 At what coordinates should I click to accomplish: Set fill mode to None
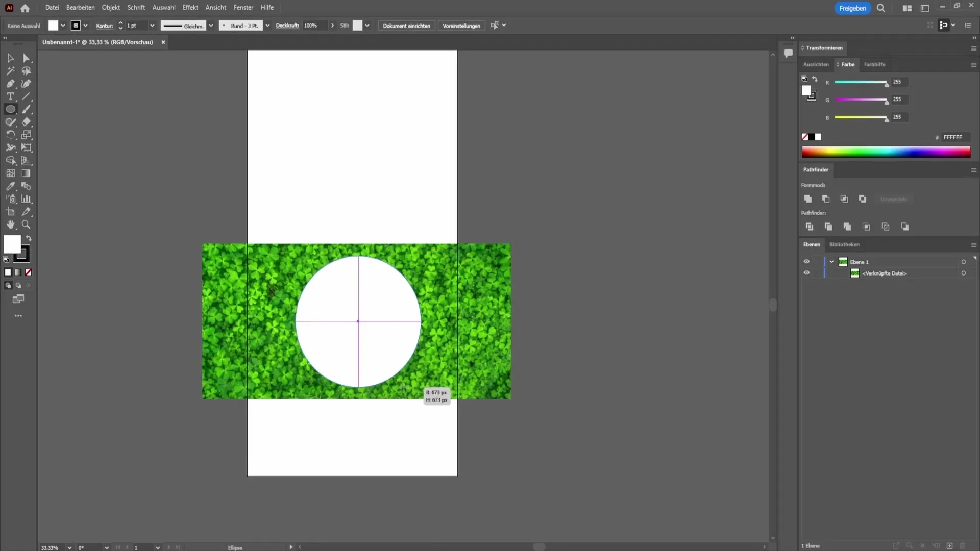coord(29,272)
